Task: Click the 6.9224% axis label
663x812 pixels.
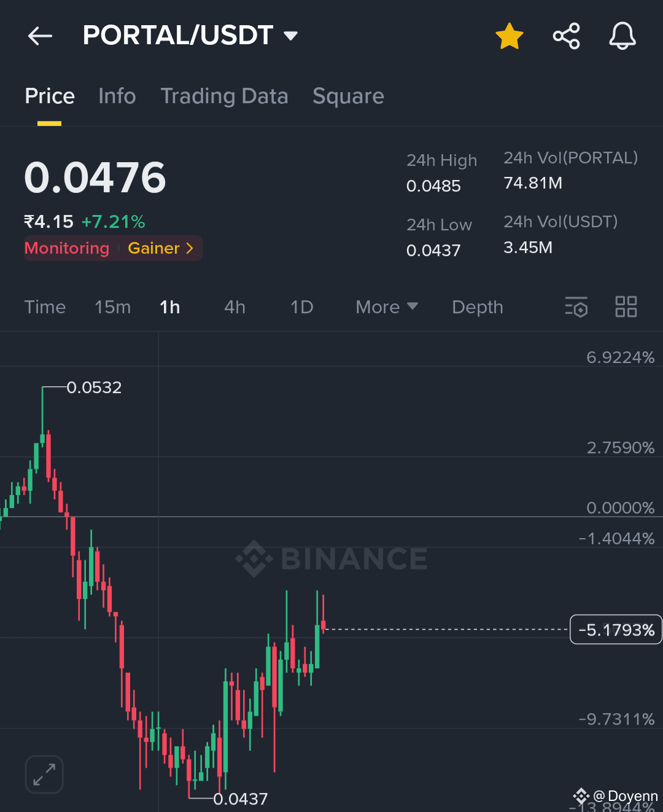Action: [621, 357]
